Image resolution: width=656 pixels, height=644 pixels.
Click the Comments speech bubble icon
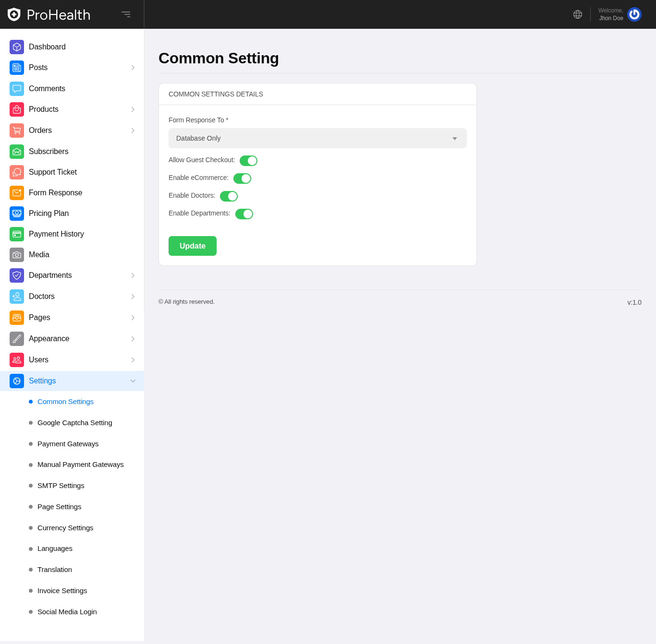tap(17, 89)
